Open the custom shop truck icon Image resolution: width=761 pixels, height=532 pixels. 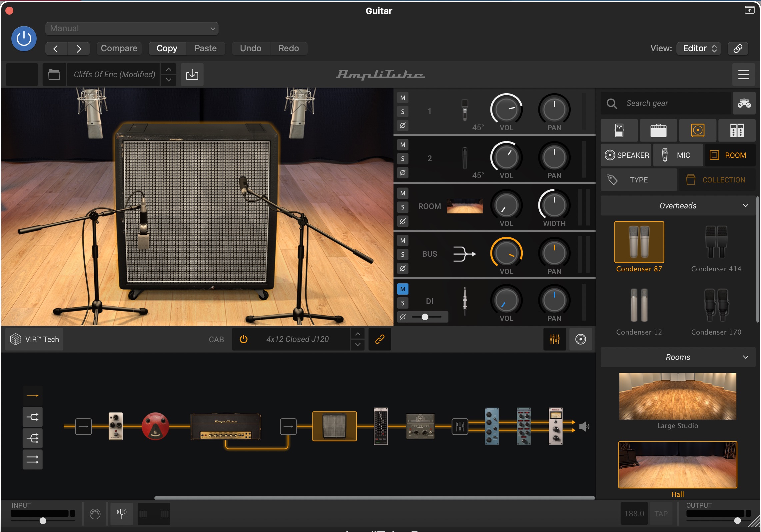coord(744,104)
